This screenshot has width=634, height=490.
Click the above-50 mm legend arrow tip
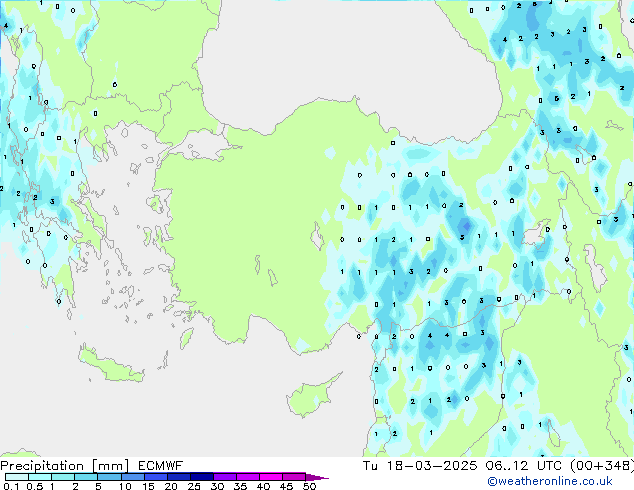click(317, 477)
